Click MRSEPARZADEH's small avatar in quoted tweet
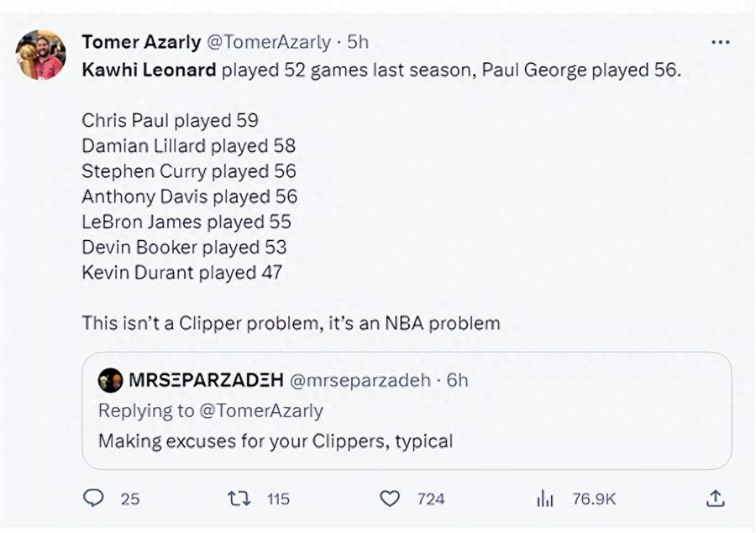The width and height of the screenshot is (756, 533). pyautogui.click(x=110, y=380)
